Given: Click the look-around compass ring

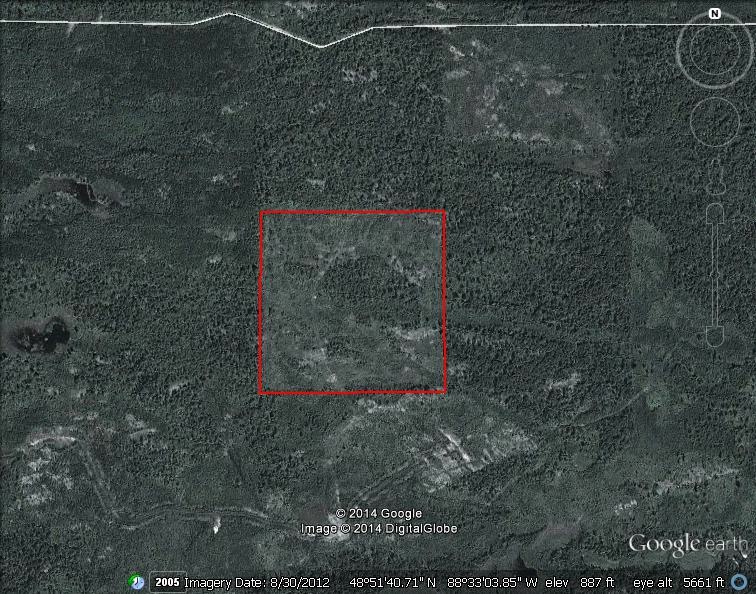Looking at the screenshot, I should pyautogui.click(x=715, y=49).
